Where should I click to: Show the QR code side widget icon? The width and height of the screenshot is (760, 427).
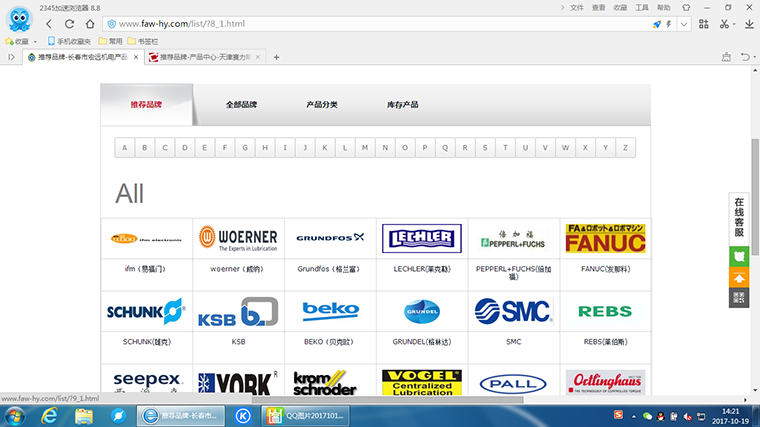click(739, 298)
